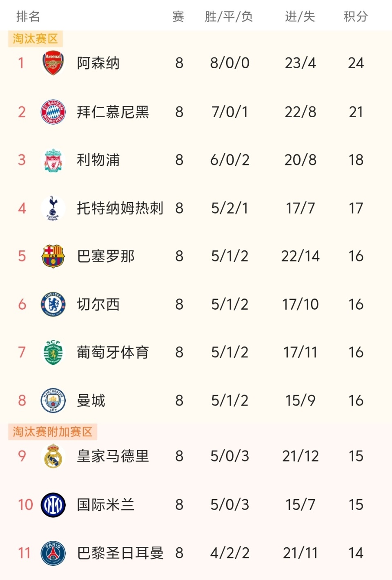Select the Inter Milan logo

point(53,505)
